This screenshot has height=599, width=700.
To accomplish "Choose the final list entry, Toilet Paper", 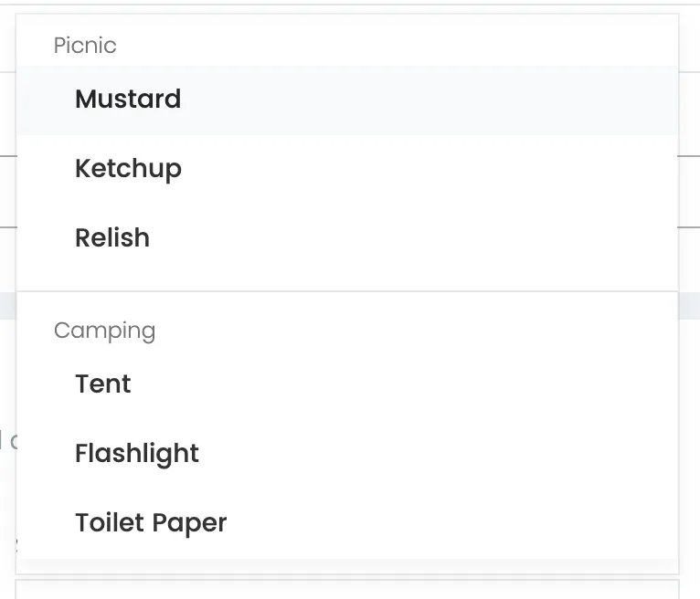I will [x=347, y=523].
